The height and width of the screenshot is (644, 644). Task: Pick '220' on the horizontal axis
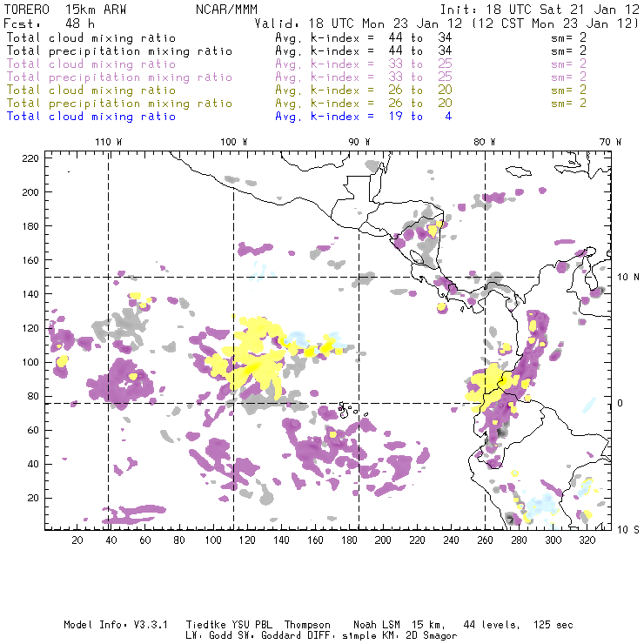coord(417,540)
